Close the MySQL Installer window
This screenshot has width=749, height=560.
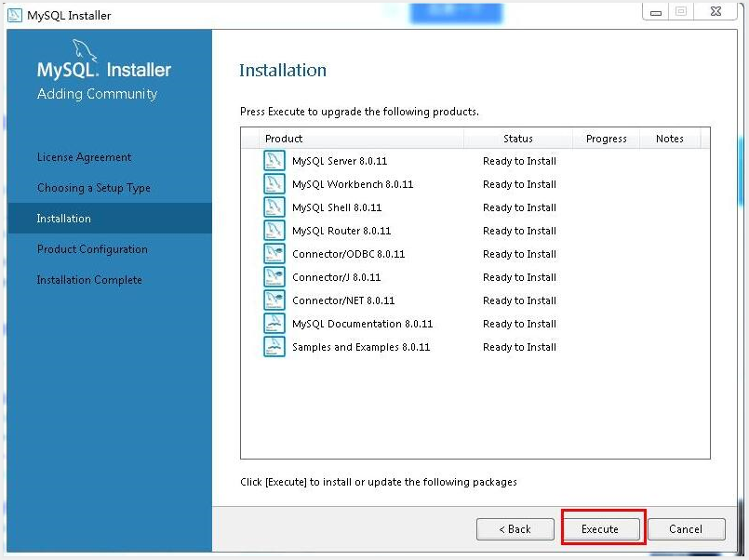[x=716, y=12]
